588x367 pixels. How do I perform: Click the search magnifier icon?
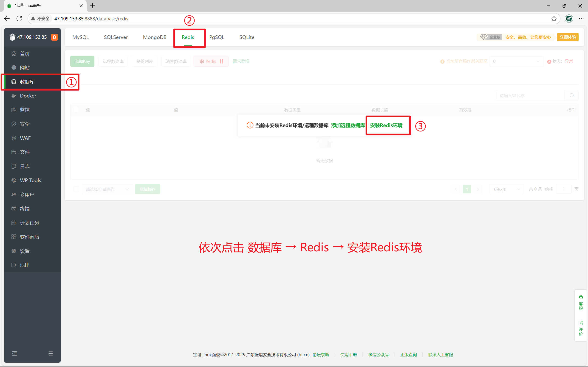(571, 96)
